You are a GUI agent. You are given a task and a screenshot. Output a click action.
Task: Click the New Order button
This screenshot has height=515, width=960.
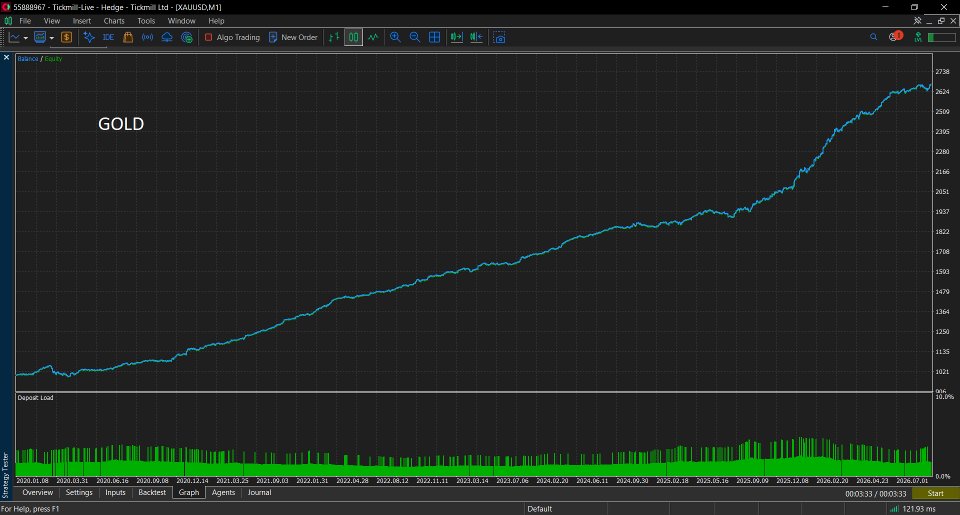pyautogui.click(x=293, y=37)
